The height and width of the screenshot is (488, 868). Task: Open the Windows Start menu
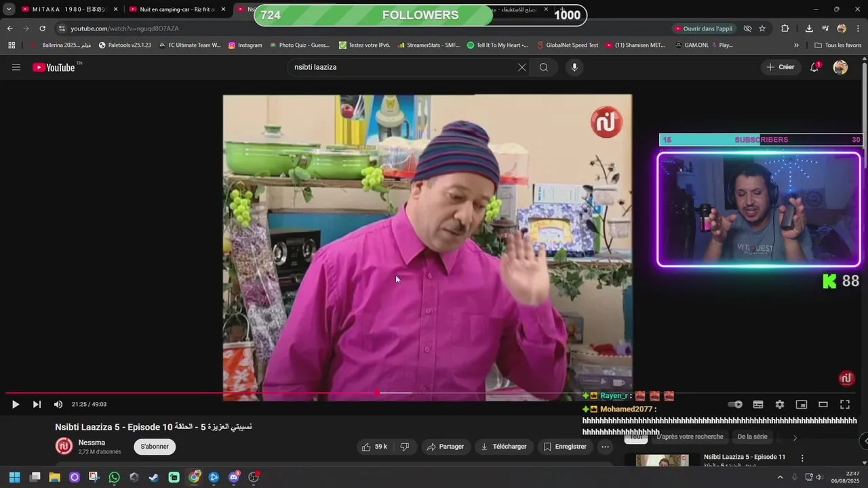[14, 477]
